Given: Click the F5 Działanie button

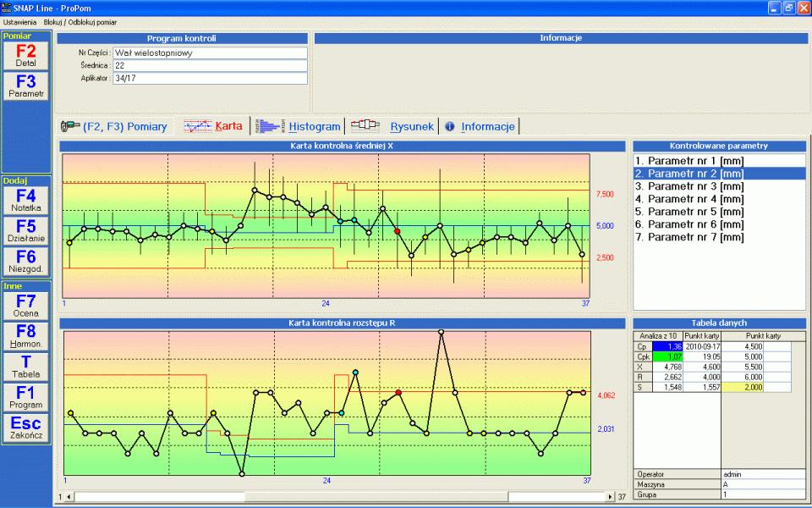Looking at the screenshot, I should click(26, 230).
